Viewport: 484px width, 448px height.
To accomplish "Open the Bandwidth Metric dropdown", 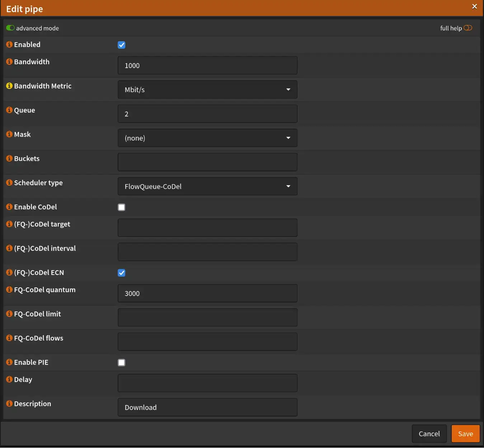I will click(207, 90).
